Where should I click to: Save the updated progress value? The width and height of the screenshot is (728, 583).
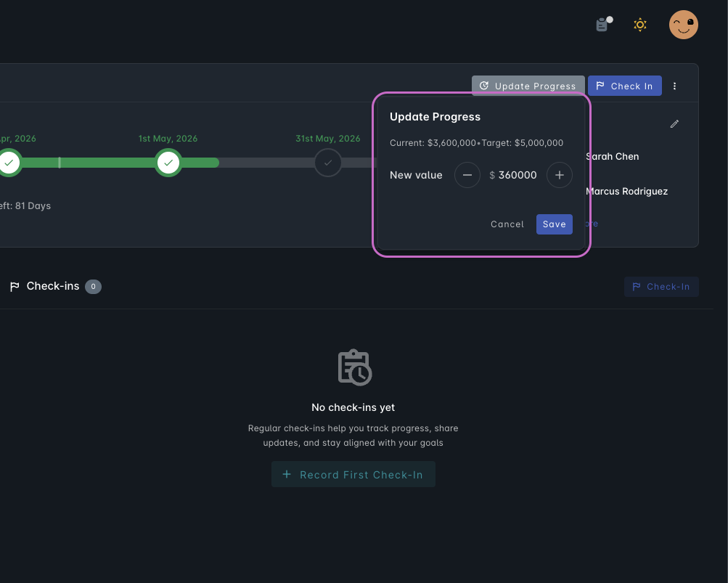click(554, 224)
